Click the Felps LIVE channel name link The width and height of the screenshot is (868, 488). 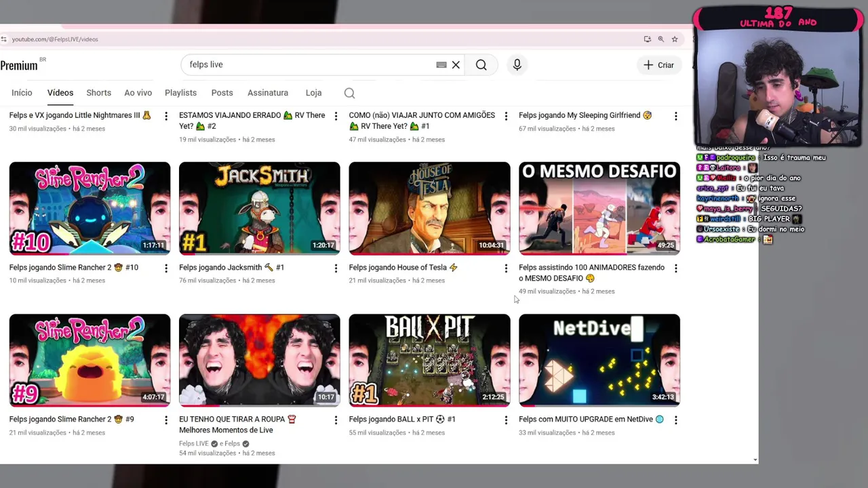(194, 444)
